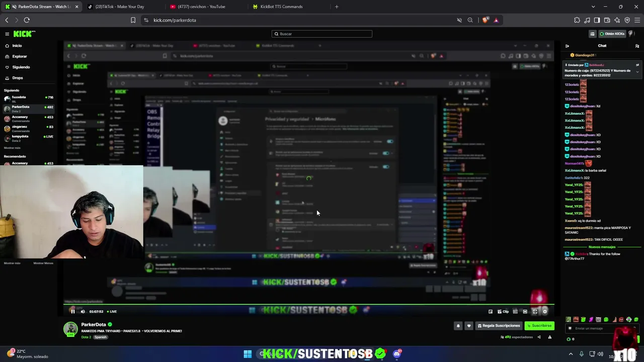Create a Clip of the stream
The image size is (644, 362).
coord(503,312)
